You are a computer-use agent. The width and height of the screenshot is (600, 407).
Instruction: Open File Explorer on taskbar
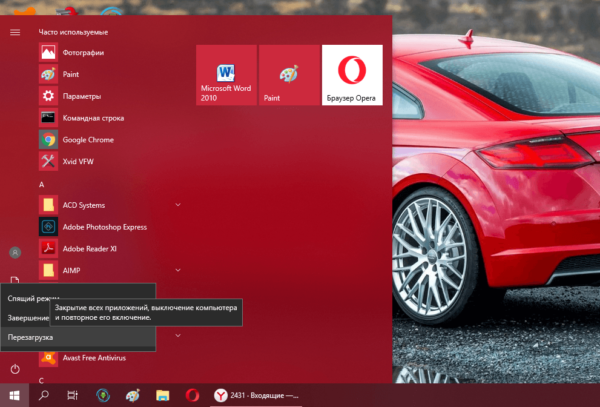163,395
